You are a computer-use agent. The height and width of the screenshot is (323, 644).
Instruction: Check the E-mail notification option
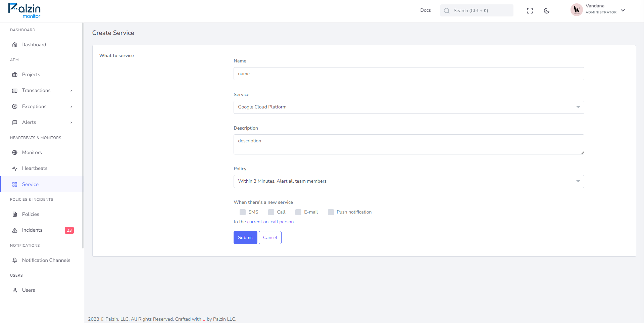point(298,212)
